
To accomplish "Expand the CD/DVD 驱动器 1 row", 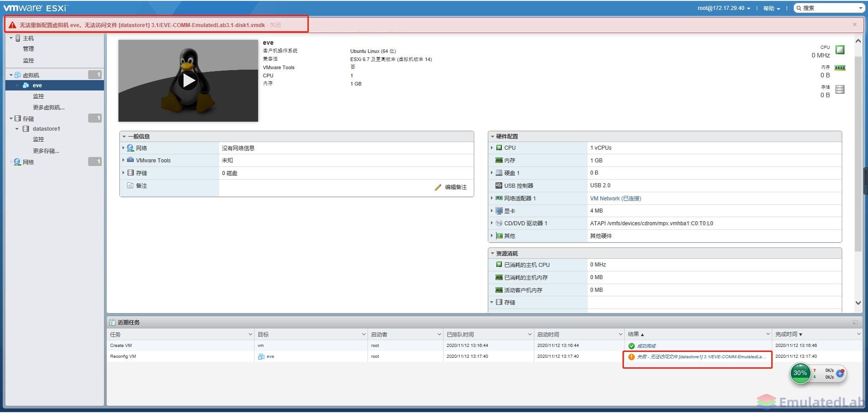I will (492, 223).
